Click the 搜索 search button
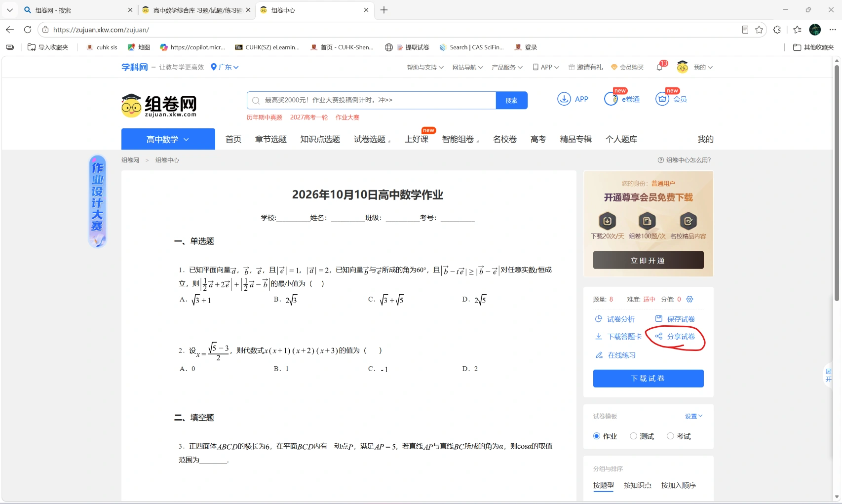 click(512, 100)
